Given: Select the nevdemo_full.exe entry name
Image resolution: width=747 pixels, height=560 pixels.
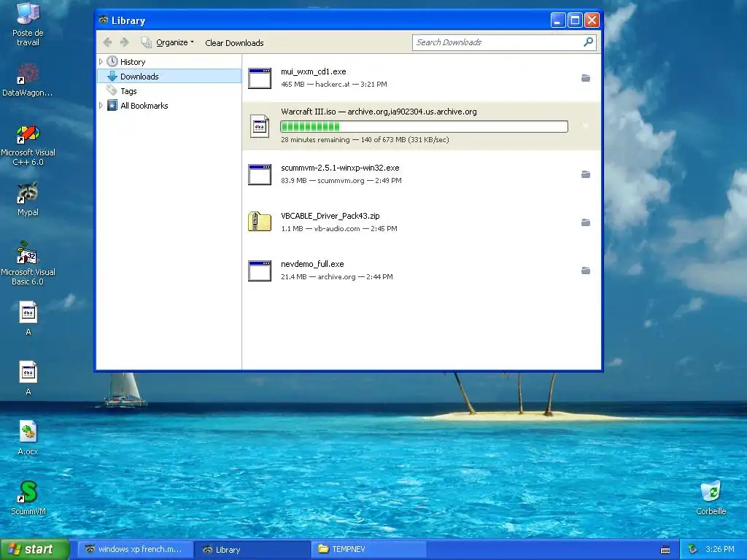Looking at the screenshot, I should [x=312, y=264].
